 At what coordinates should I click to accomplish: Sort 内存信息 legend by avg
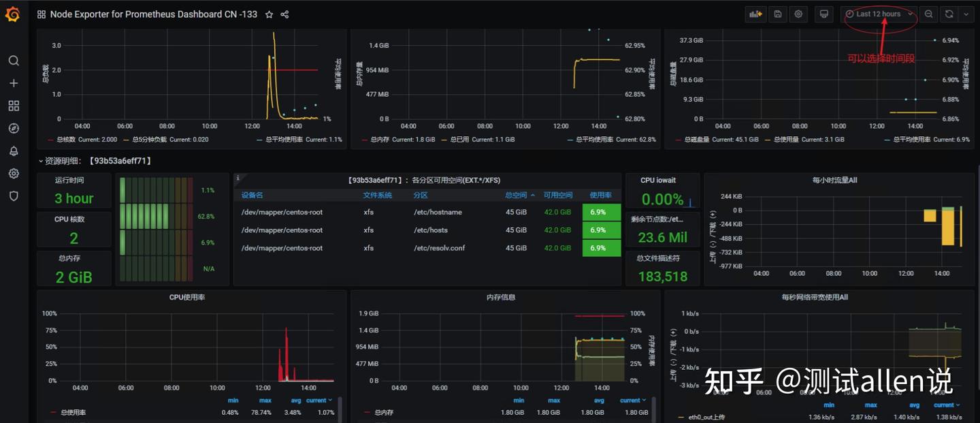click(x=599, y=401)
